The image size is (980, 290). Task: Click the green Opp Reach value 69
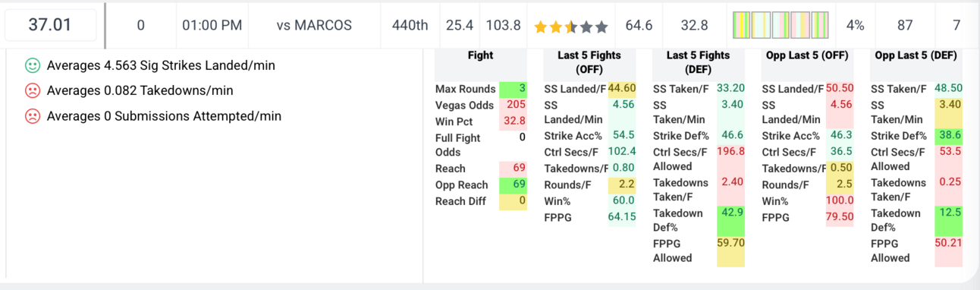tap(513, 185)
